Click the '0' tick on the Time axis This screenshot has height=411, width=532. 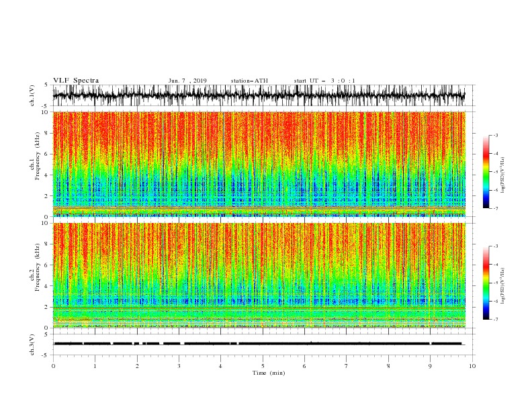point(53,366)
